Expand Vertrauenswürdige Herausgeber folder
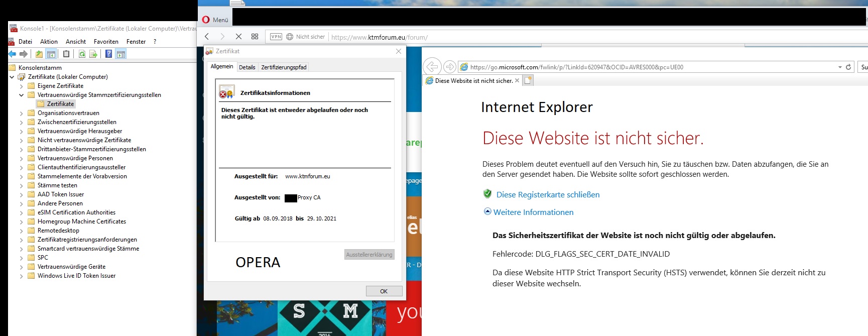 click(22, 132)
